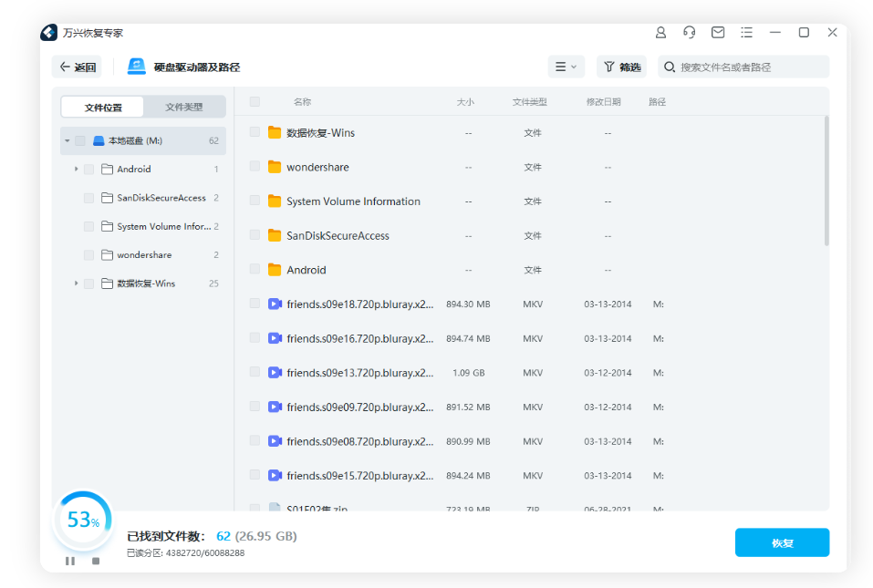The width and height of the screenshot is (873, 588).
Task: Tick the checkbox for wondershare folder row
Action: (x=254, y=166)
